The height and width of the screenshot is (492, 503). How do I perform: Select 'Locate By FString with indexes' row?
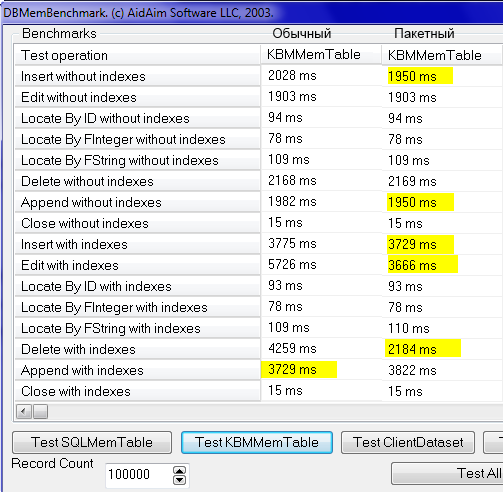[137, 328]
